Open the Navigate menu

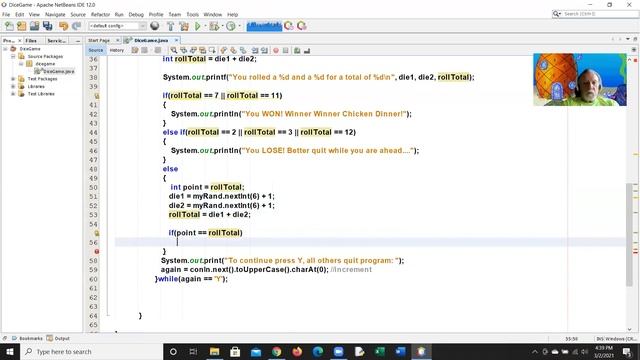point(55,14)
